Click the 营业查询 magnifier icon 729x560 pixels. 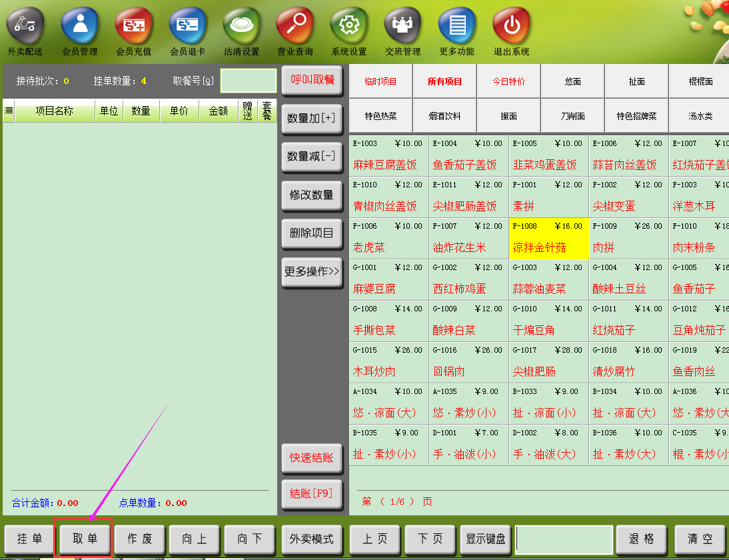(x=295, y=25)
